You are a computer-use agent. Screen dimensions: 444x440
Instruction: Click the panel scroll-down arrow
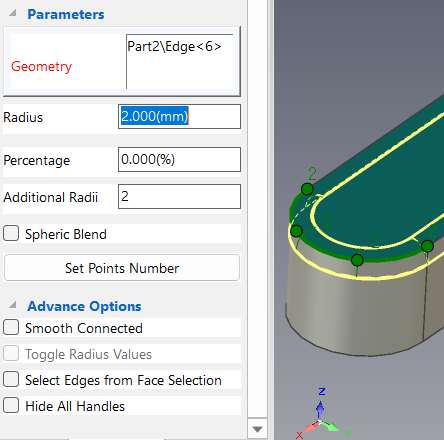coord(257,429)
